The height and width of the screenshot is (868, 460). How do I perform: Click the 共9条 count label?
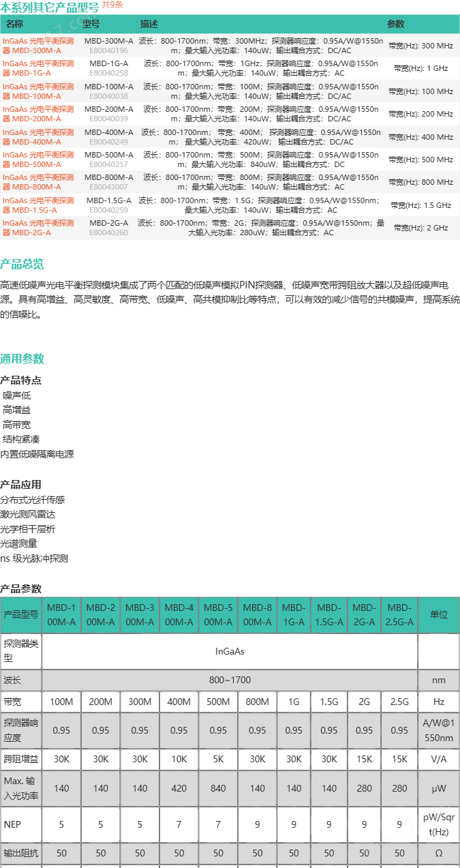(112, 5)
